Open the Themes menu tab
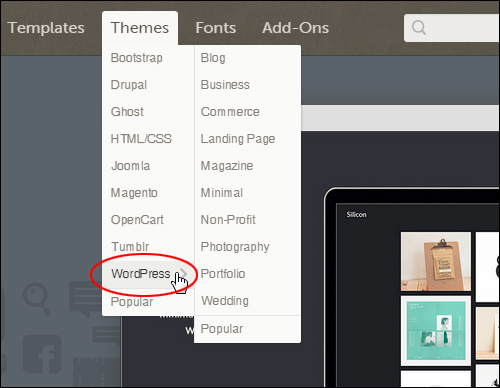Viewport: 500px width, 388px height. pyautogui.click(x=140, y=28)
